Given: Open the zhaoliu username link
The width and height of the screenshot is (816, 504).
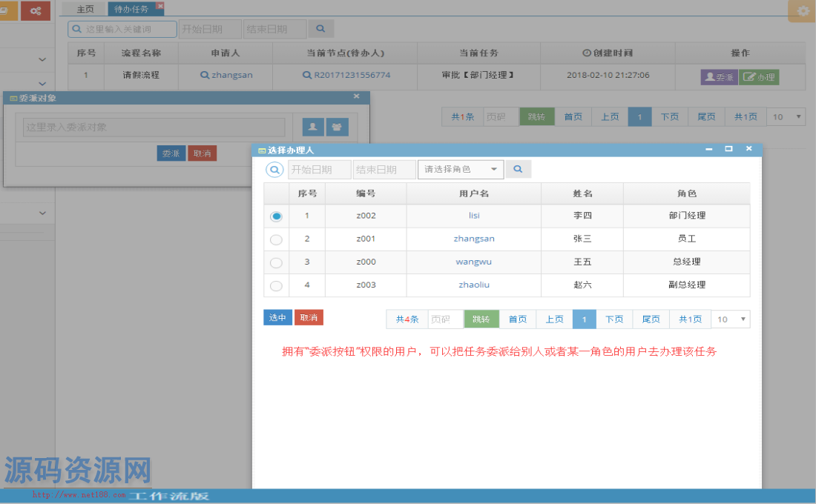Looking at the screenshot, I should coord(474,285).
